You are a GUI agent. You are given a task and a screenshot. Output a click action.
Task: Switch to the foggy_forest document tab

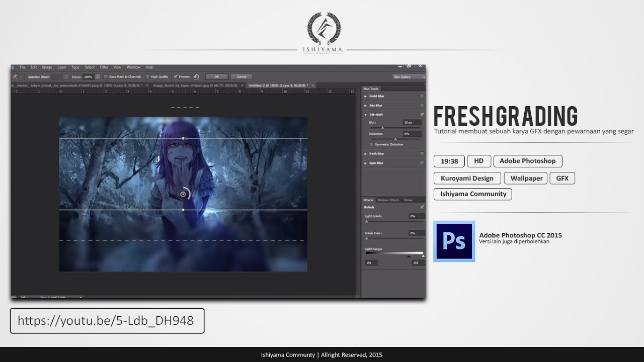(195, 85)
